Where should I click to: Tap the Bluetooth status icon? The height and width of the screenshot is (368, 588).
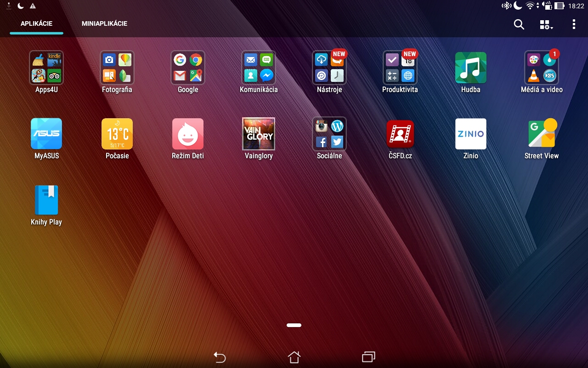pyautogui.click(x=506, y=6)
